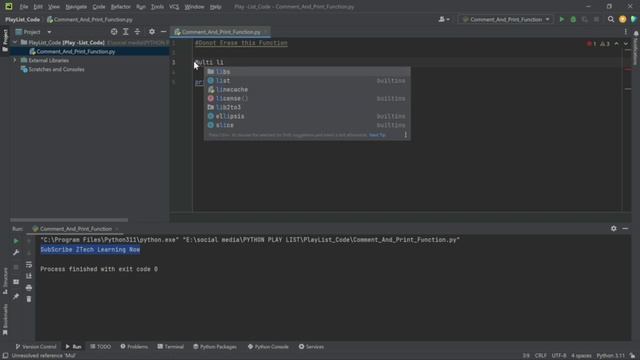Choose 'libs' from the completion list
640x360 pixels.
307,72
